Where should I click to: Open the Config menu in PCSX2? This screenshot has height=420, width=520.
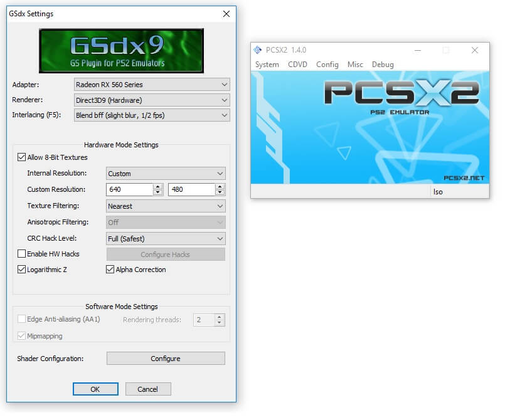(327, 65)
